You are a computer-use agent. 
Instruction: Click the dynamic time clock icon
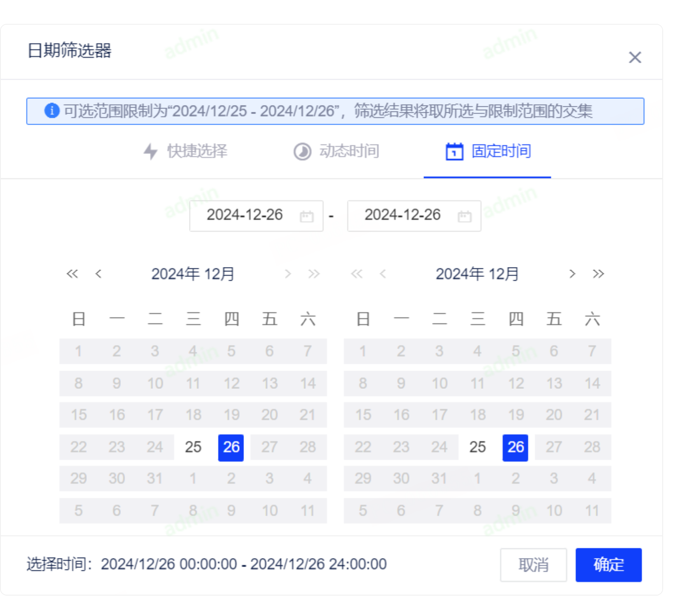pyautogui.click(x=302, y=151)
